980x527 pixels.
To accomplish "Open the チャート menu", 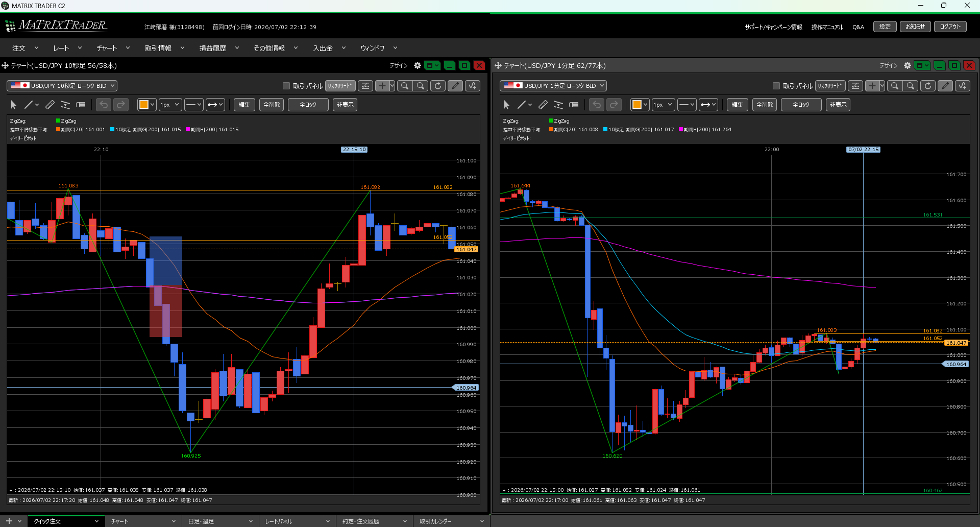I will pyautogui.click(x=113, y=48).
